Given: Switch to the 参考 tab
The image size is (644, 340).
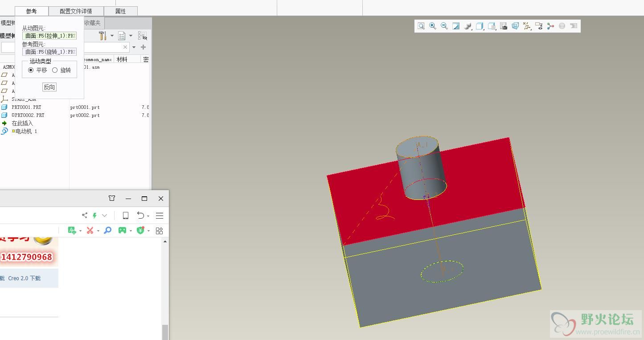Looking at the screenshot, I should (x=31, y=11).
